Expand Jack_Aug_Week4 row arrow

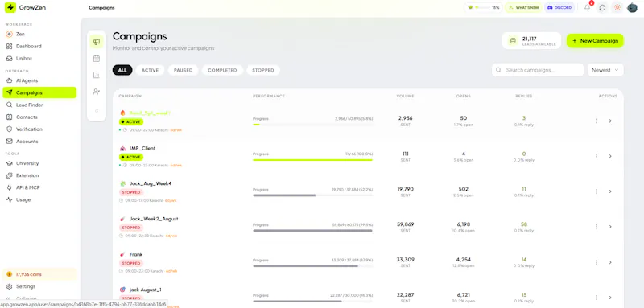(610, 191)
